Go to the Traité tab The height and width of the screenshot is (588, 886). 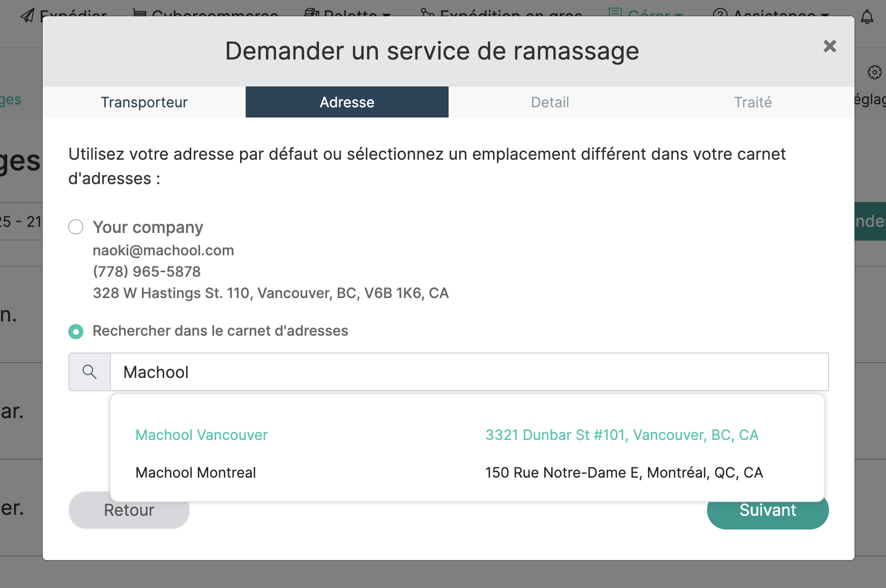click(x=753, y=102)
